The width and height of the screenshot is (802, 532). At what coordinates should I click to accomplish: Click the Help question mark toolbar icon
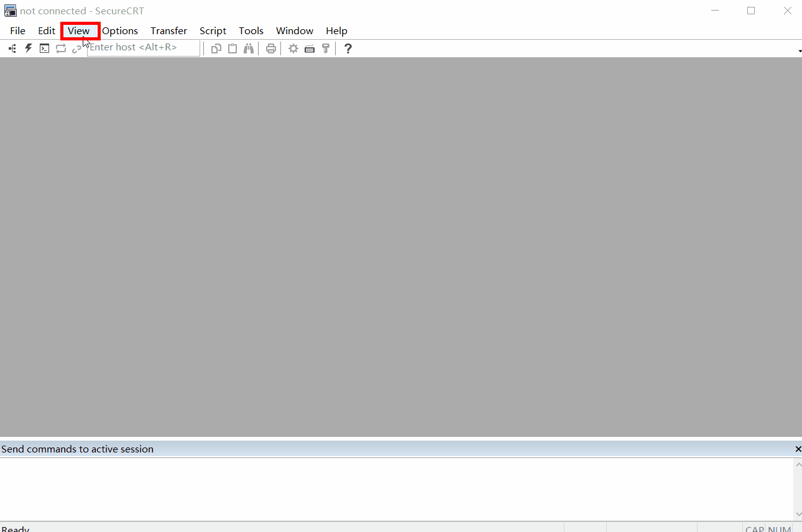pos(348,48)
